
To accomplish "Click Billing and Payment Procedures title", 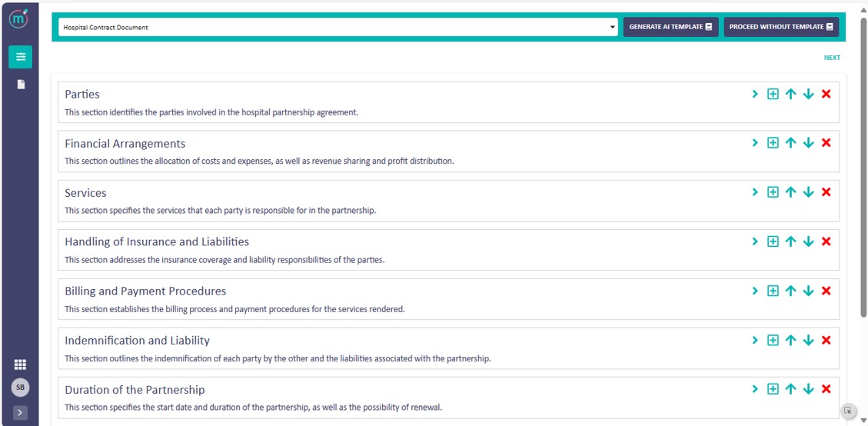I will (145, 291).
